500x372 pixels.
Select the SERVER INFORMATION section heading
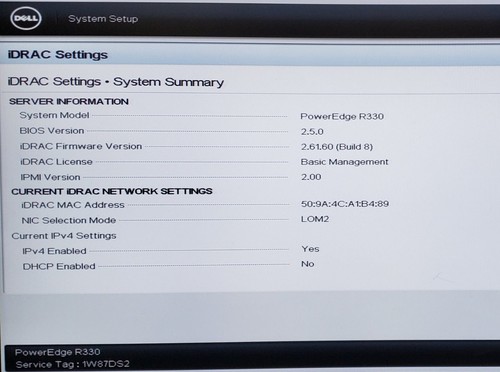click(69, 101)
